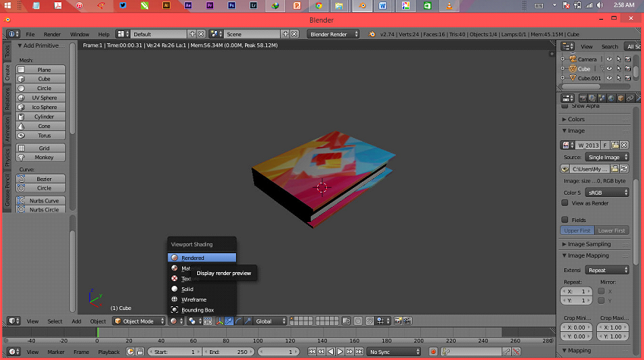Expand the Camera tree item
The height and width of the screenshot is (360, 644).
563,59
